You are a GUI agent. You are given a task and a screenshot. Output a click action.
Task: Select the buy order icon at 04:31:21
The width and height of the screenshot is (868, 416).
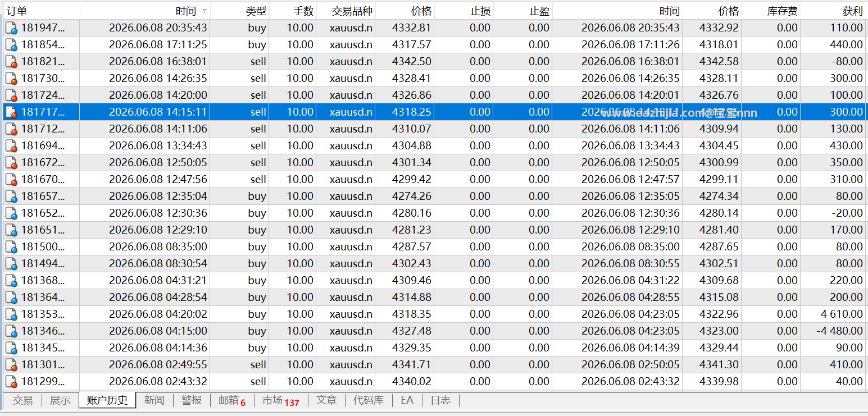click(11, 281)
